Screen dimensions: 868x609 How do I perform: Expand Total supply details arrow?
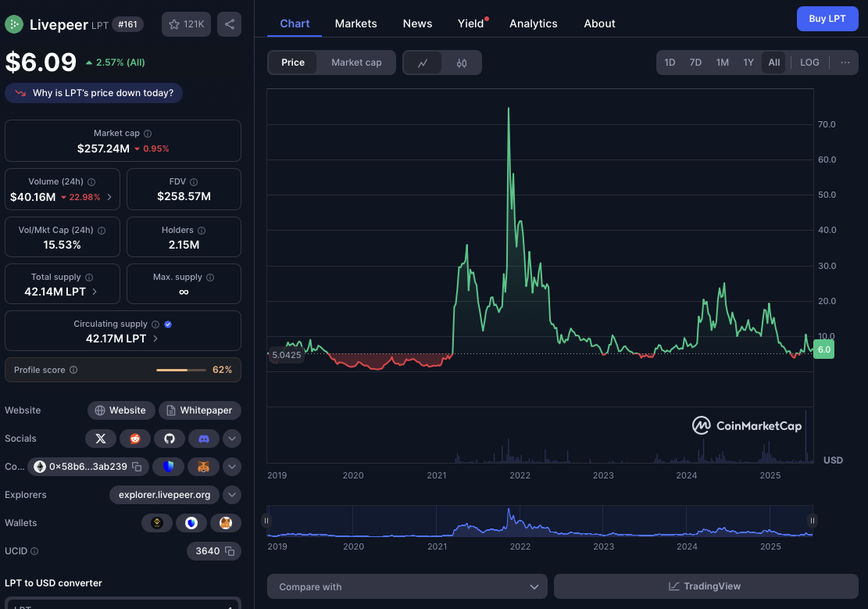pyautogui.click(x=95, y=292)
